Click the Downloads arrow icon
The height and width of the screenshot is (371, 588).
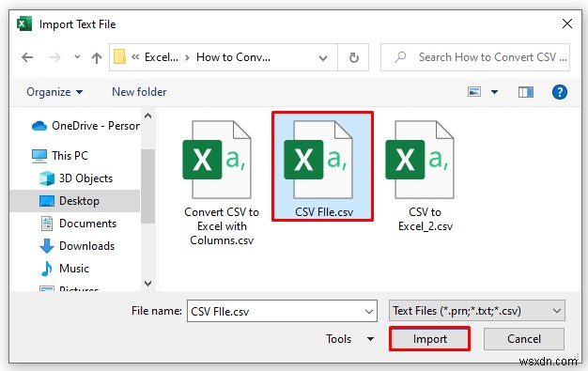(47, 246)
